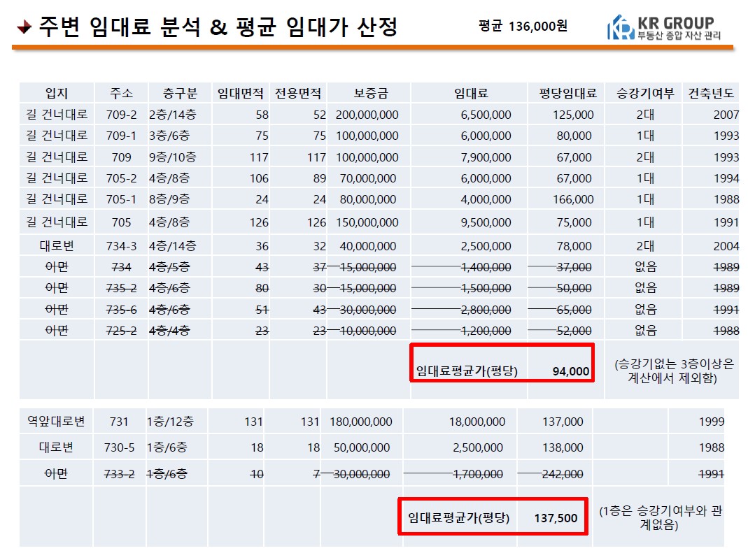Click the 평균 136,000원 text
The width and height of the screenshot is (748, 560).
tap(523, 27)
